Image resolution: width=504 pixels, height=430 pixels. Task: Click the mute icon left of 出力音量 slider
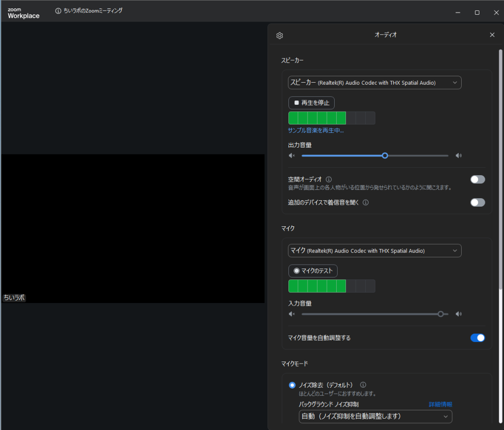(x=292, y=155)
